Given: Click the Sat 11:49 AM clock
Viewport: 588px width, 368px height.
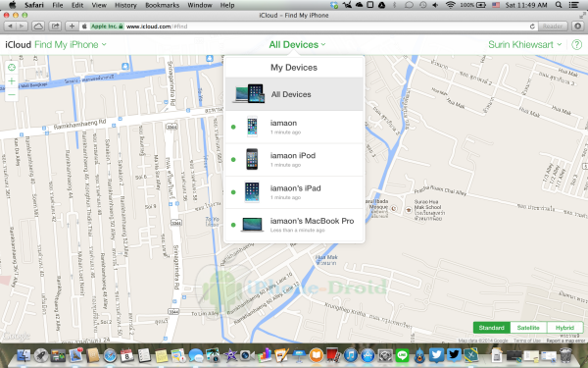Looking at the screenshot, I should [x=525, y=5].
